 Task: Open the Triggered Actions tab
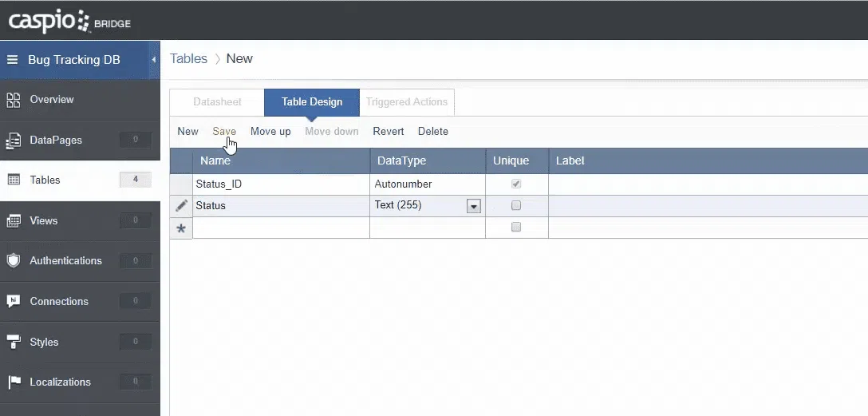pos(407,102)
